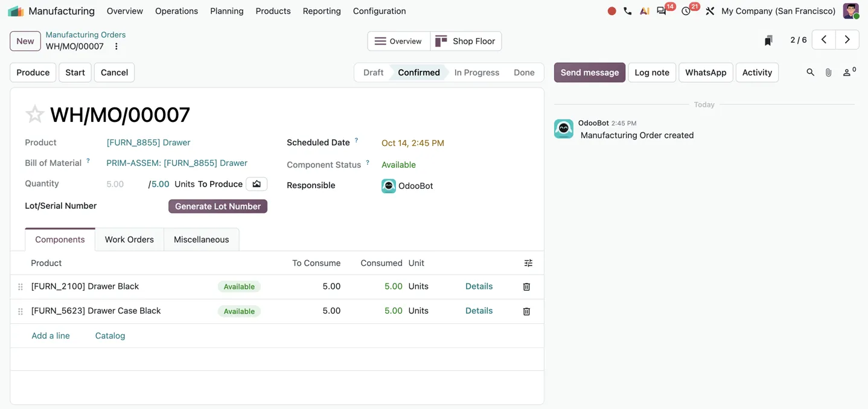Delete the Drawer Case Black component line
Viewport: 868px width, 409px height.
point(526,311)
